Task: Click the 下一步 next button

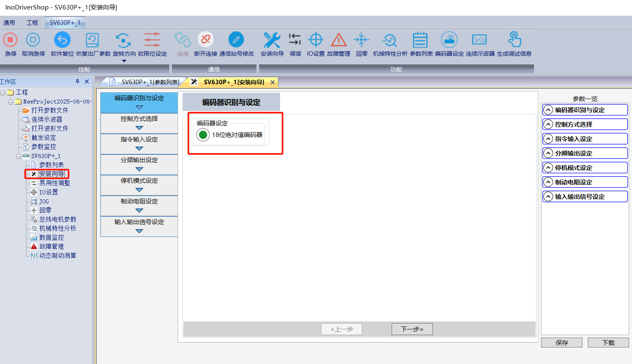Action: (x=412, y=329)
